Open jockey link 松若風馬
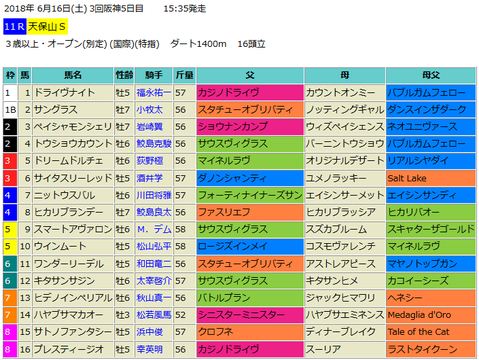 pos(154,315)
